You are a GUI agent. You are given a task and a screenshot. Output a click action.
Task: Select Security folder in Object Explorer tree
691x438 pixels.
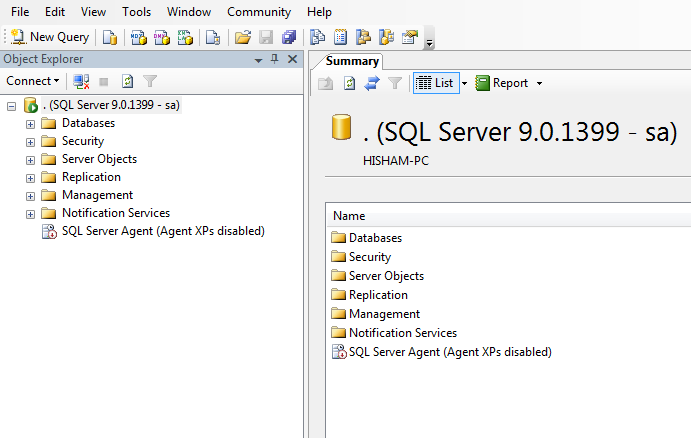point(83,141)
